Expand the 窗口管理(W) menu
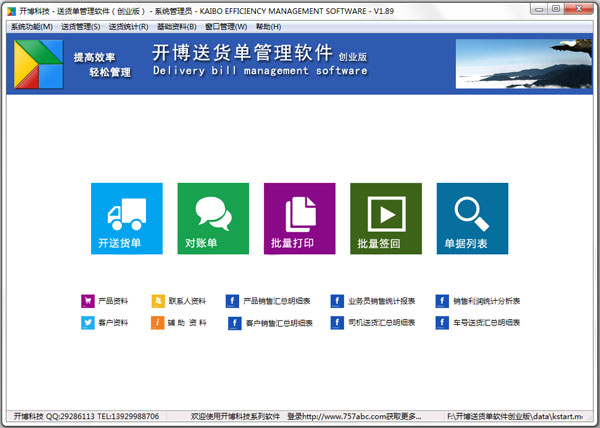Viewport: 600px width, 428px height. 226,27
